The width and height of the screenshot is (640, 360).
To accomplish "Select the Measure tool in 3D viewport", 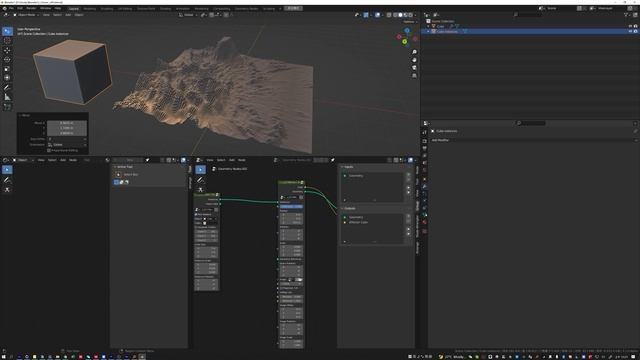I will pos(7,97).
